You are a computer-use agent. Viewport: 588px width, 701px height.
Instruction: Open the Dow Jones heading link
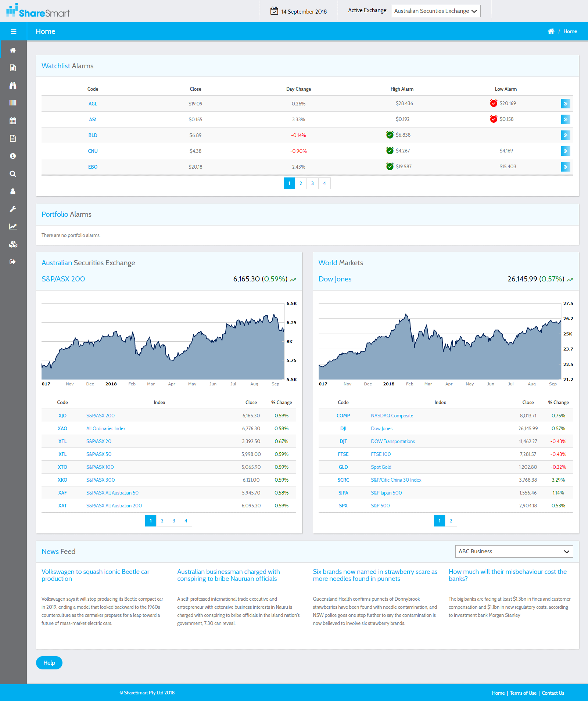335,279
